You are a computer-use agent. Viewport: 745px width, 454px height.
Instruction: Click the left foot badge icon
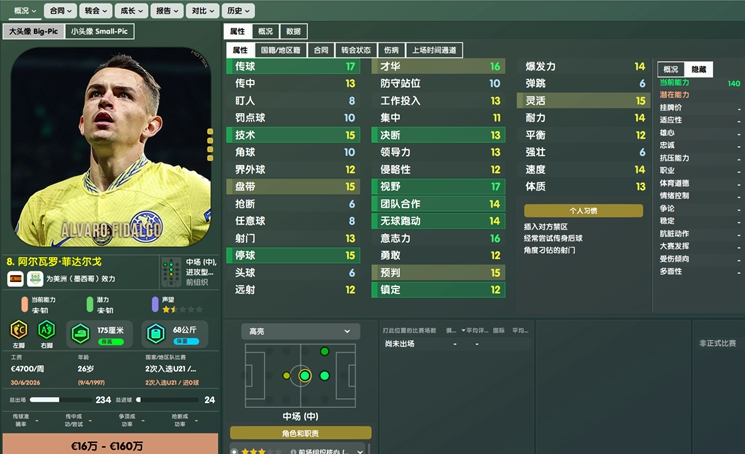[19, 329]
